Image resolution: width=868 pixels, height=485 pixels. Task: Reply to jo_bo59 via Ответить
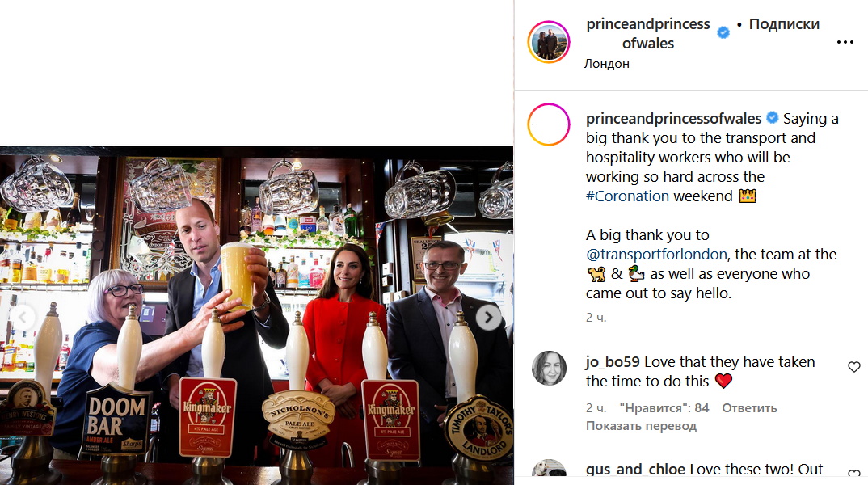pyautogui.click(x=749, y=408)
